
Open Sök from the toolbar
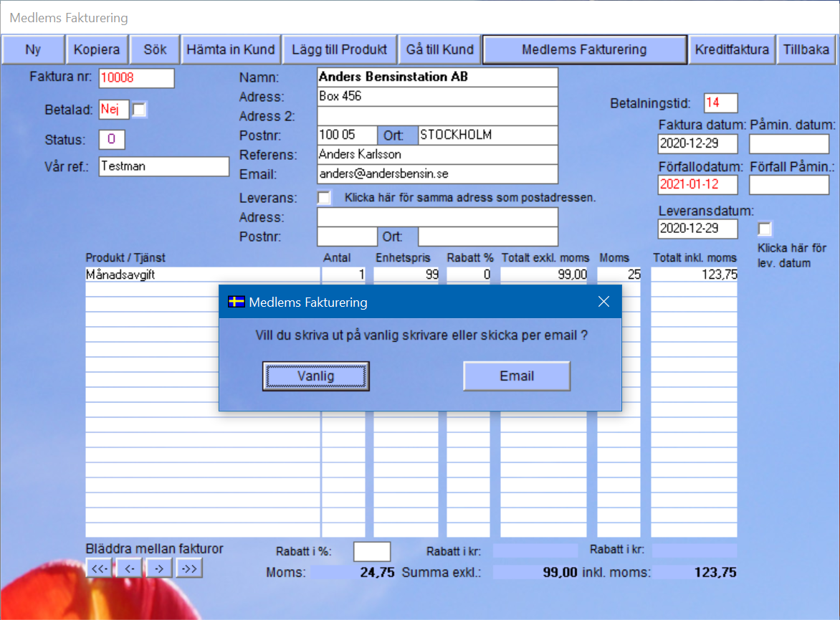(155, 49)
